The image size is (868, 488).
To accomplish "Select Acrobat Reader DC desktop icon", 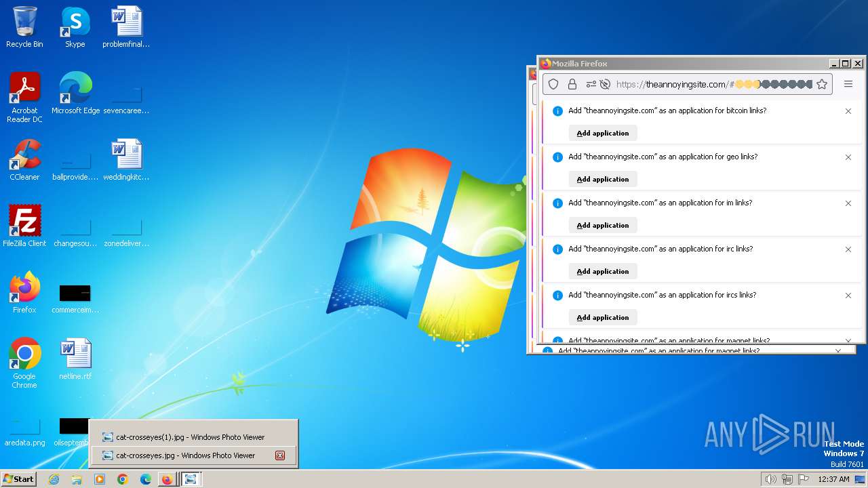I will (x=24, y=98).
